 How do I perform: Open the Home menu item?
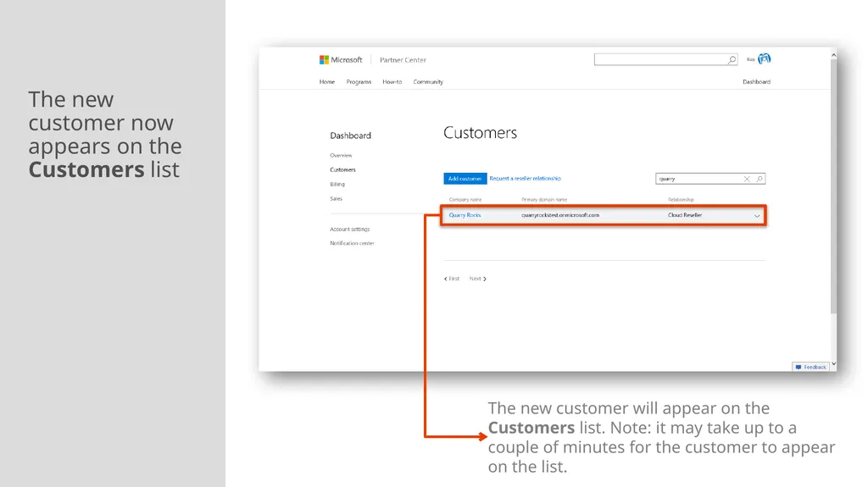tap(326, 82)
